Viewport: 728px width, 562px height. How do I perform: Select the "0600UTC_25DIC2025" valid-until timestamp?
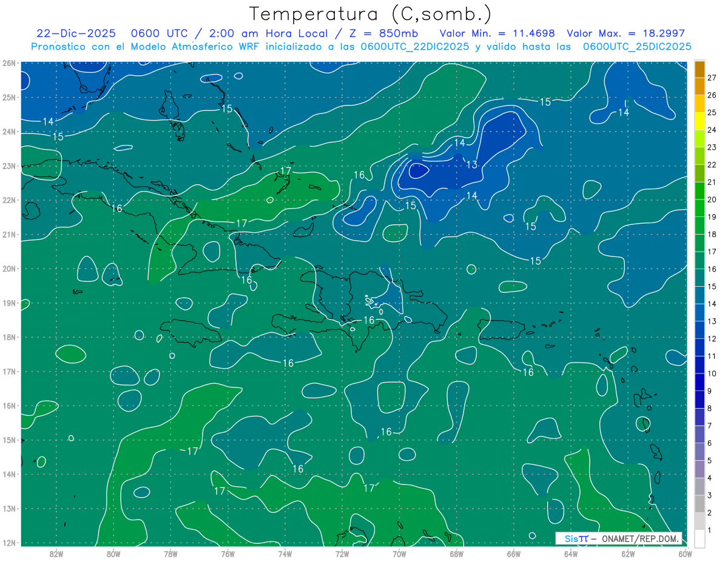637,47
